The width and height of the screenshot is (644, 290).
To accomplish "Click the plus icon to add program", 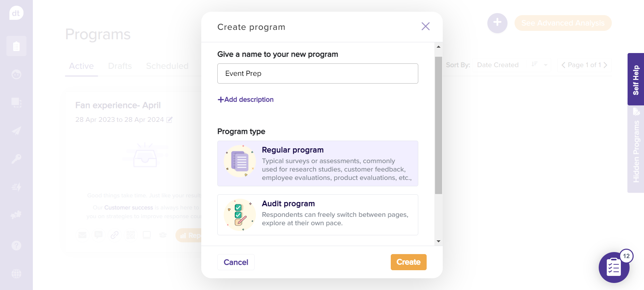I will click(x=497, y=23).
